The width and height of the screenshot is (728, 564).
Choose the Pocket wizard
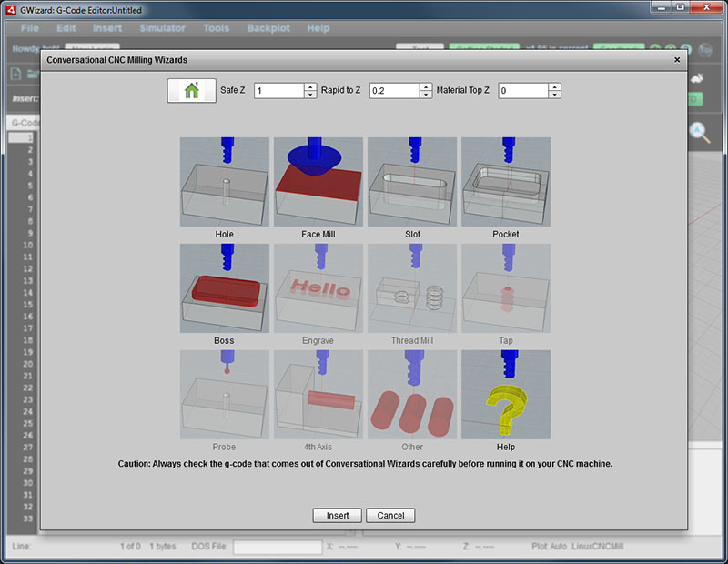(x=505, y=181)
